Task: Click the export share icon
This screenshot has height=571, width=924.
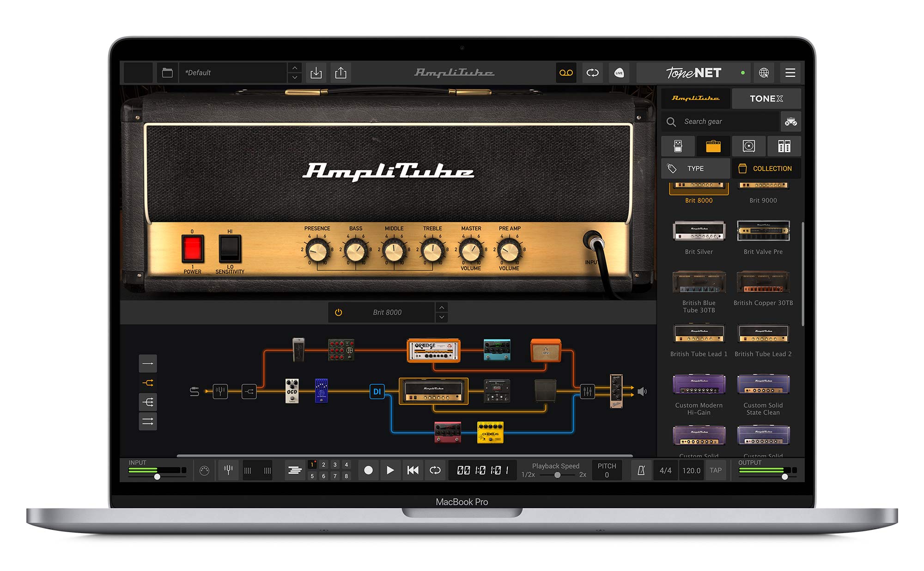Action: (340, 73)
